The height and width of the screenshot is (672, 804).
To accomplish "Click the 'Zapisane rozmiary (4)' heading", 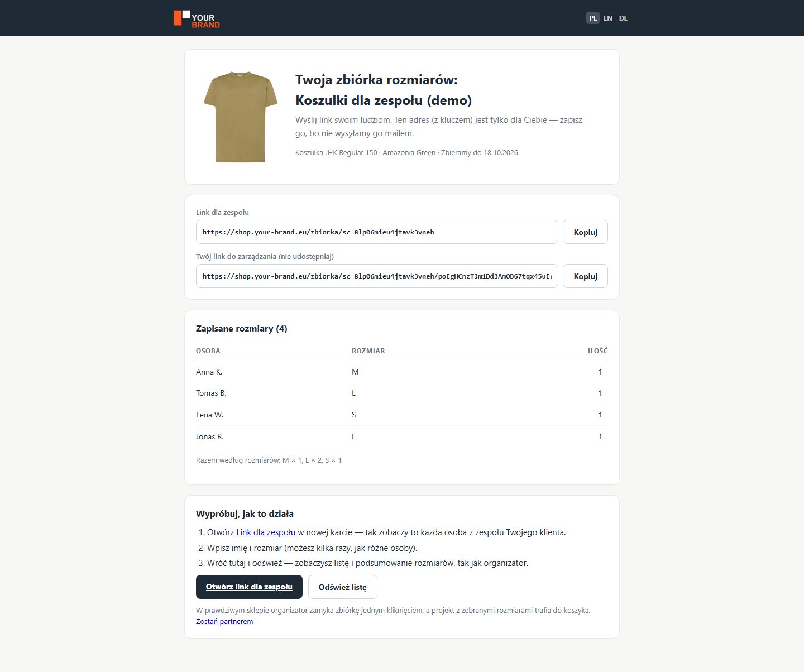I will [x=241, y=328].
